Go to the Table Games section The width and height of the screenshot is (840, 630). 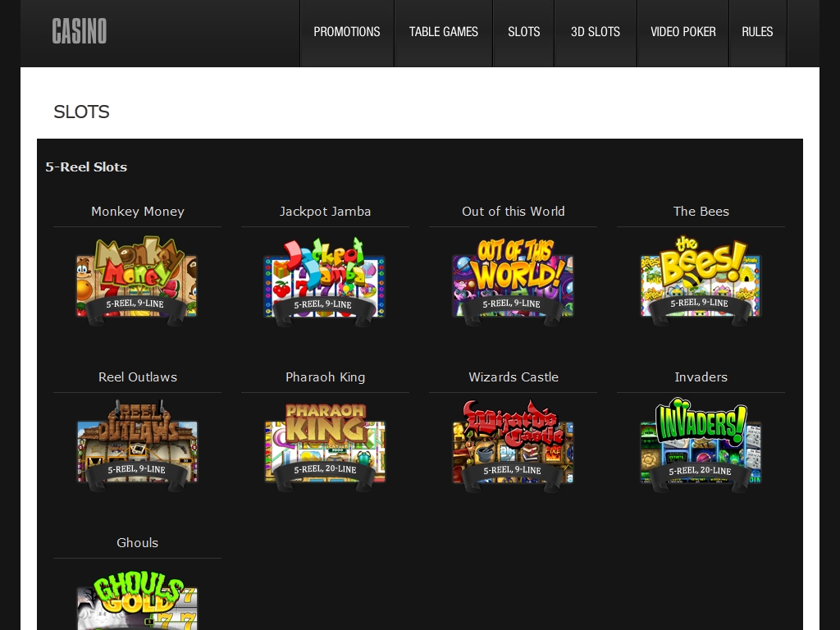click(444, 32)
